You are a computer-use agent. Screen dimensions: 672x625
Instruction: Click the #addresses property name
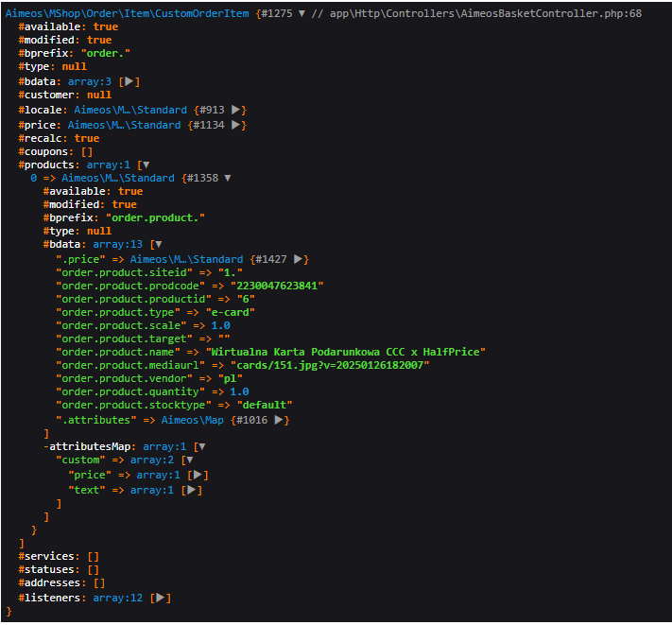(x=52, y=582)
